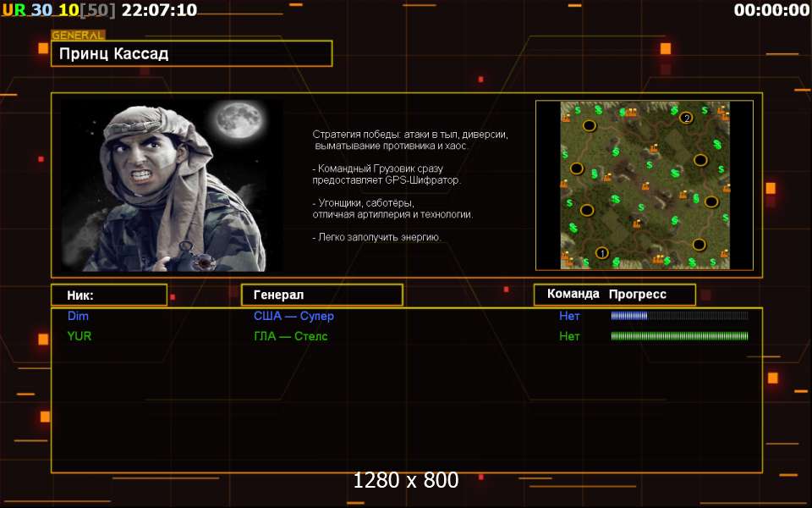Select start position 2 marker on minimap
The width and height of the screenshot is (812, 508).
pos(686,117)
